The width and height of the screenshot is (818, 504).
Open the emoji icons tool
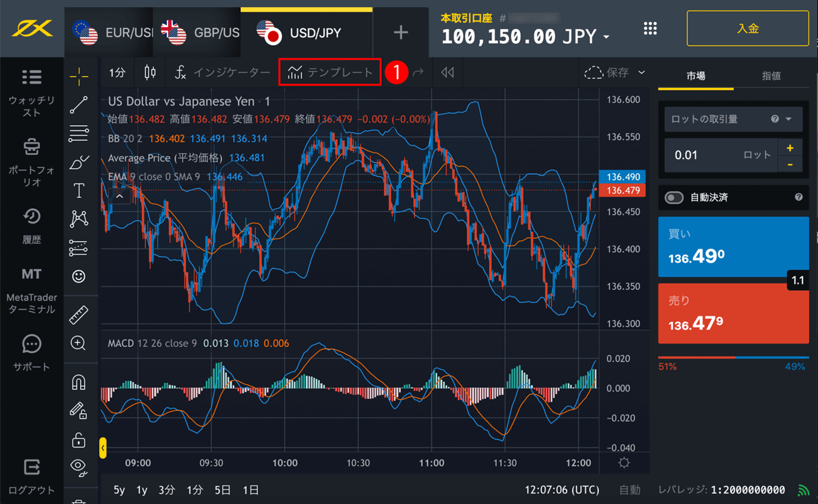pos(78,276)
